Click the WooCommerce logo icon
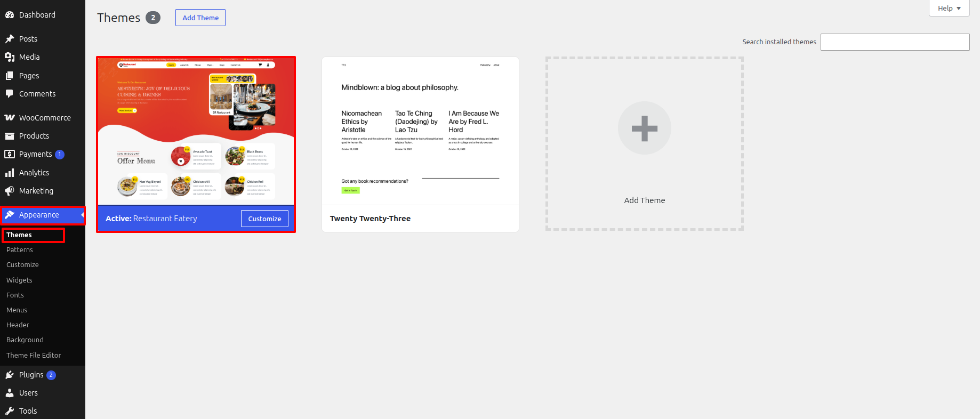Screen dimensions: 980x419 tap(10, 118)
